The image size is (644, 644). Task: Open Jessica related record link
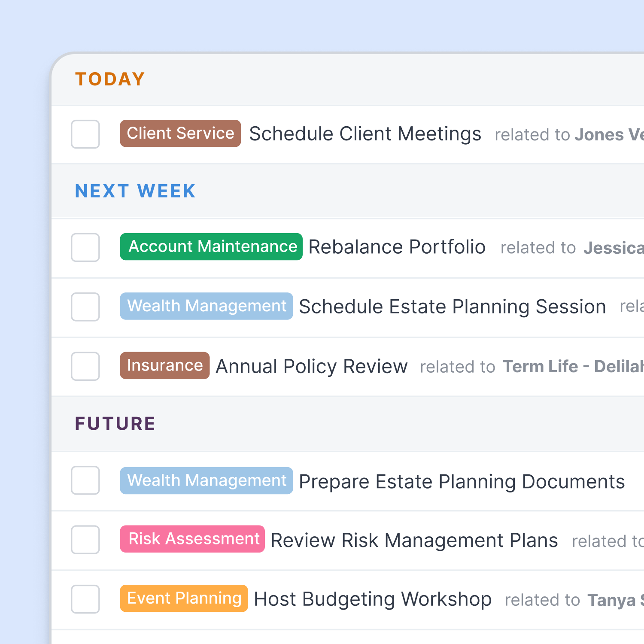tap(614, 248)
